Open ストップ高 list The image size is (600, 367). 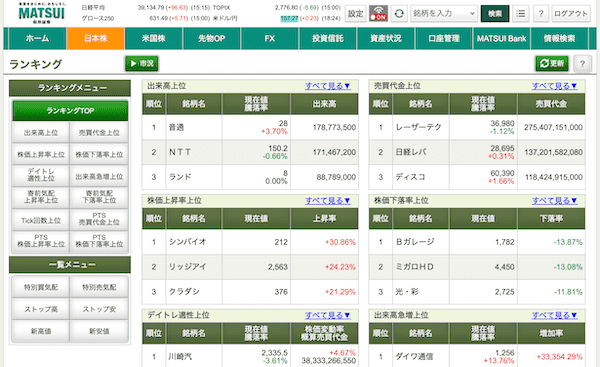coord(41,309)
